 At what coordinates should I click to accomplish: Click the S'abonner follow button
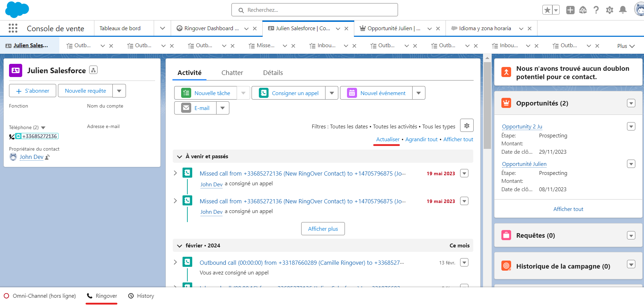click(33, 91)
